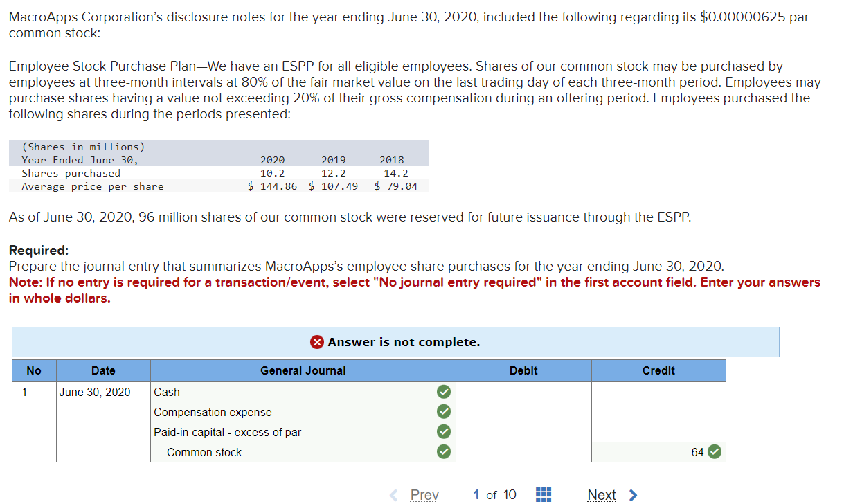Open the Cash account selection field
Viewport: 853px width, 504px height.
(291, 391)
